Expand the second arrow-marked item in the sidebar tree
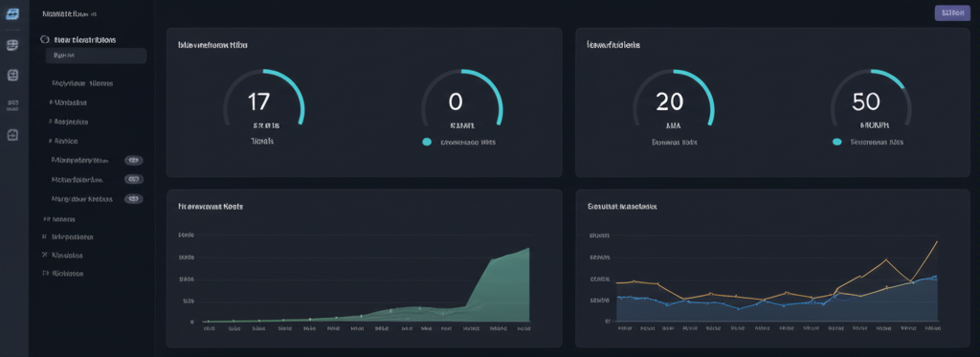 [x=68, y=122]
